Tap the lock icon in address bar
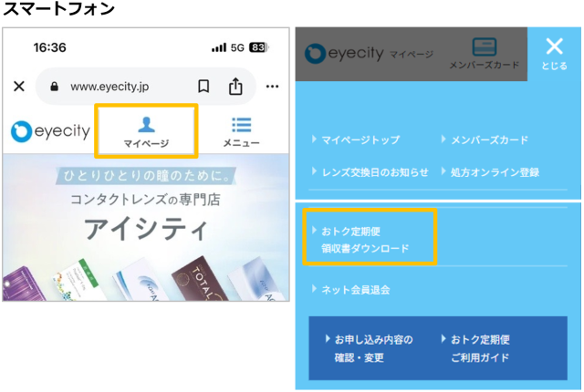Image resolution: width=584 pixels, height=392 pixels. [55, 87]
